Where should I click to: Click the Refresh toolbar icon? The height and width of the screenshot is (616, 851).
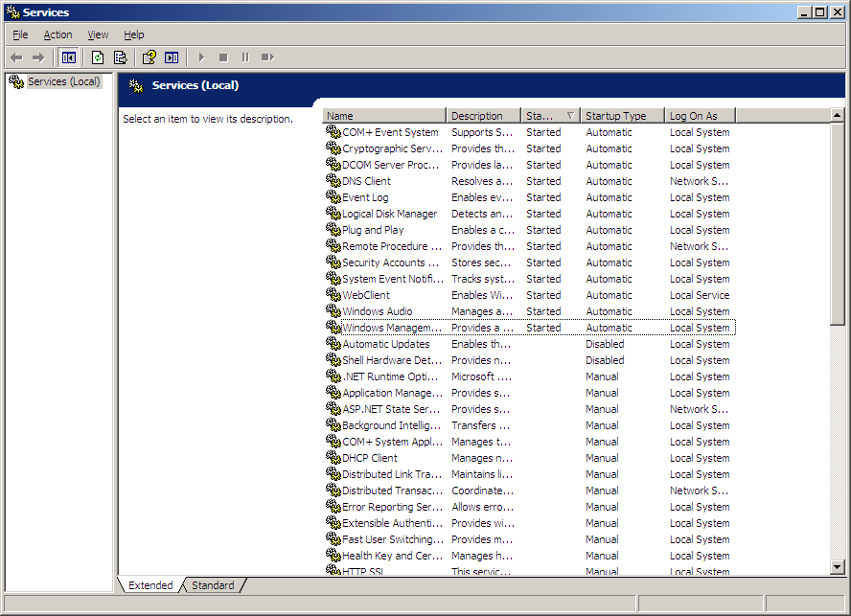[98, 57]
